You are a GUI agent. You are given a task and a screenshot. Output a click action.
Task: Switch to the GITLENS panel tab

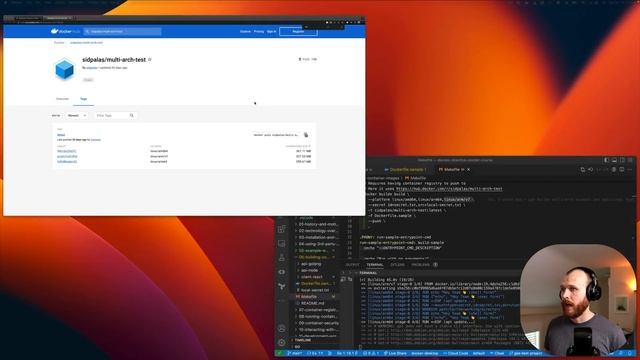[x=397, y=265]
